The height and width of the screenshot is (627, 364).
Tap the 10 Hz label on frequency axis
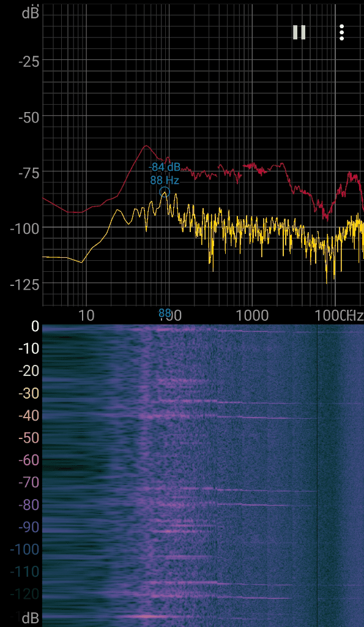(x=85, y=315)
